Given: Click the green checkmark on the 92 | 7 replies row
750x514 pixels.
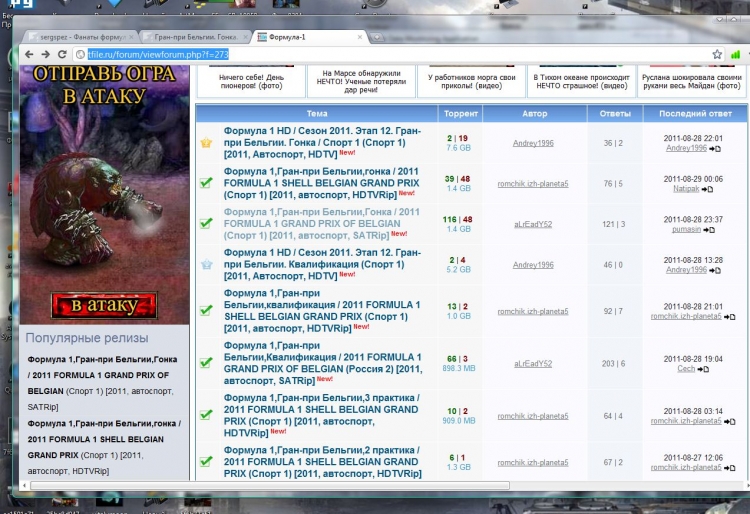Looking at the screenshot, I should 206,310.
